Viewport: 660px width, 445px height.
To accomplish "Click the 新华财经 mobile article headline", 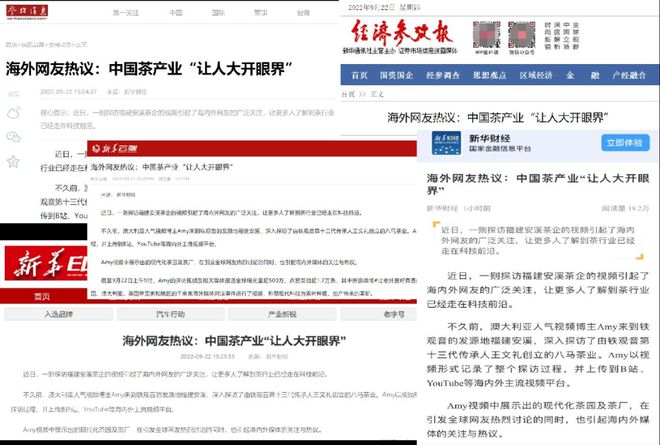I will (538, 184).
